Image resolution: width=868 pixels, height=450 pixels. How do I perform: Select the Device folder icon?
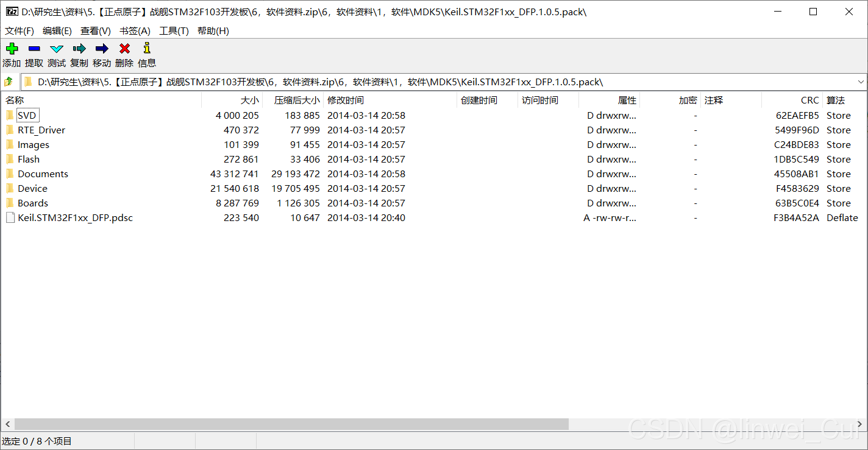click(x=10, y=188)
